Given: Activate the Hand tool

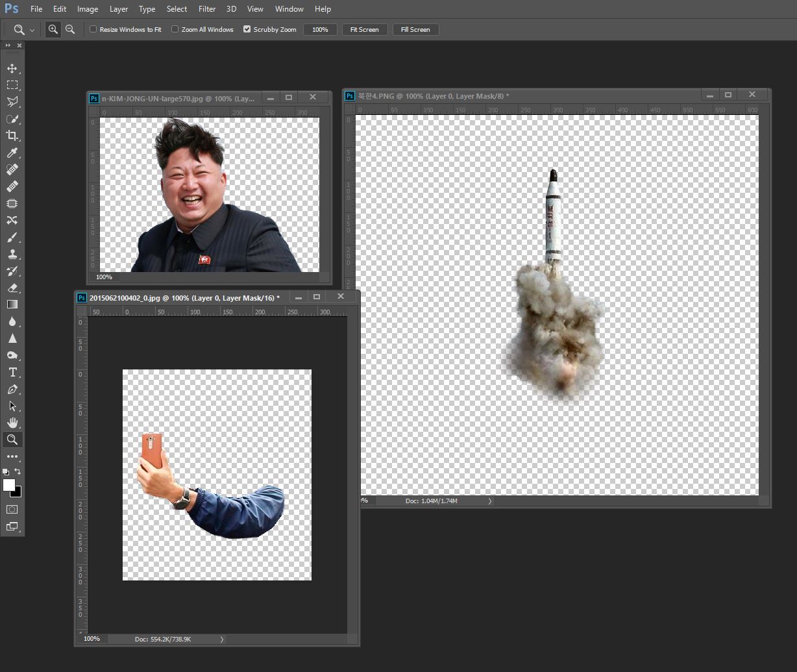Looking at the screenshot, I should click(x=12, y=423).
